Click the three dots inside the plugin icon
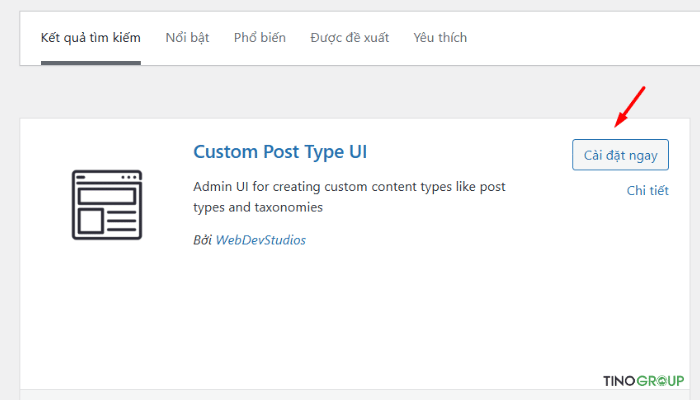The width and height of the screenshot is (700, 400). [127, 177]
